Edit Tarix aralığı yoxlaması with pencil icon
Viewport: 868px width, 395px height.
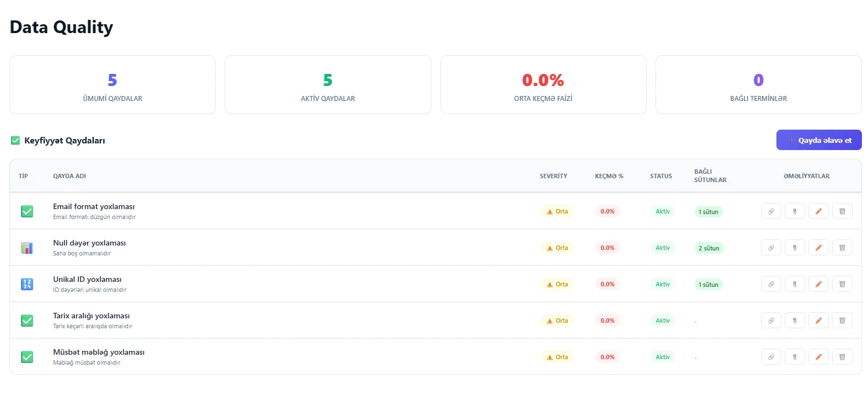click(818, 321)
